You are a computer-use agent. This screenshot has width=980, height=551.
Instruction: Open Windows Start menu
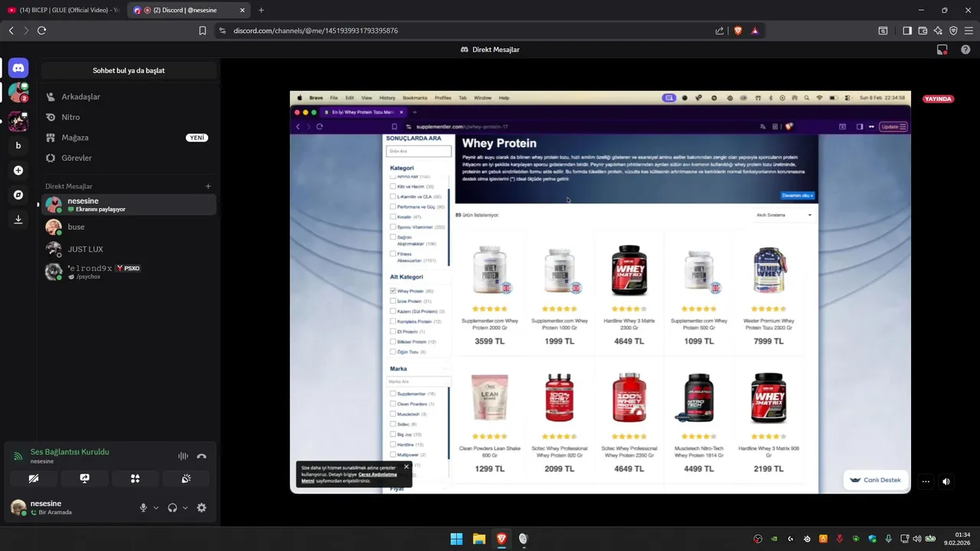pyautogui.click(x=456, y=539)
